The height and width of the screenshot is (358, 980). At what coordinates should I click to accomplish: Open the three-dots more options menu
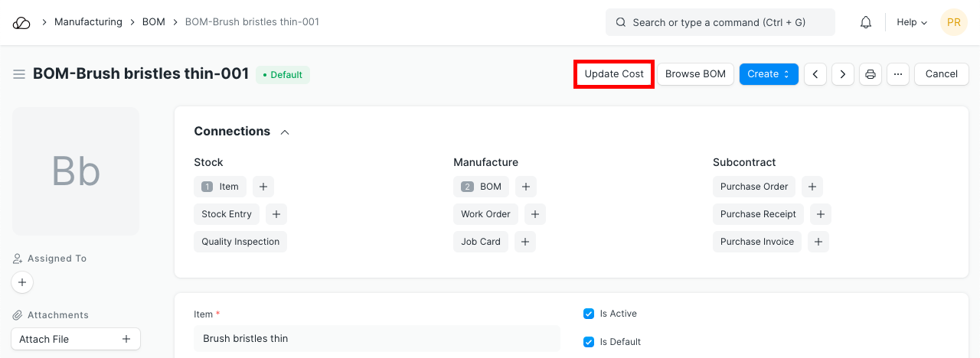pos(898,74)
